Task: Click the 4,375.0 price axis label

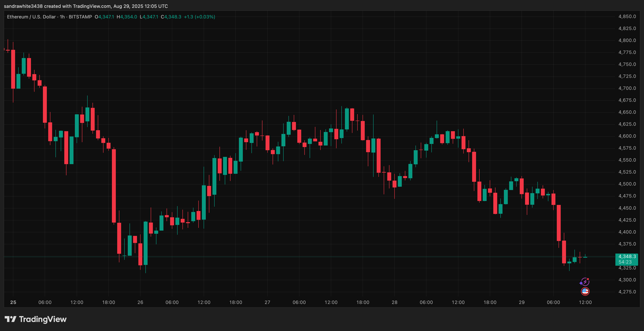Action: tap(627, 244)
